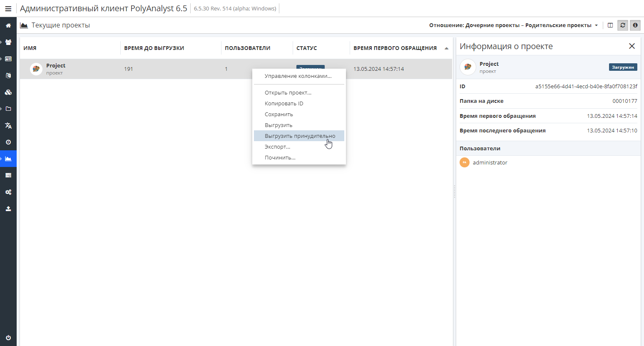This screenshot has height=346, width=644.
Task: Sort by 'ПОЛЬЗОВАТЕЛИ' column header
Action: 248,48
